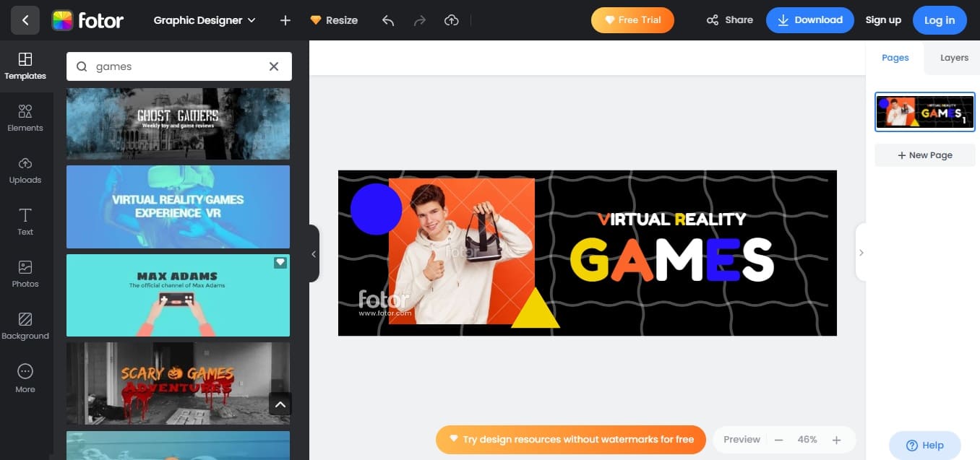Zoom out with the minus button
This screenshot has height=460, width=980.
point(778,440)
